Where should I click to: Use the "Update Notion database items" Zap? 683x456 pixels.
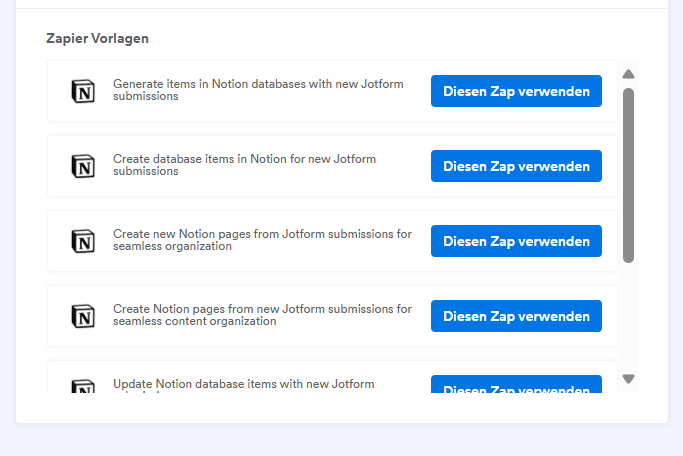516,385
